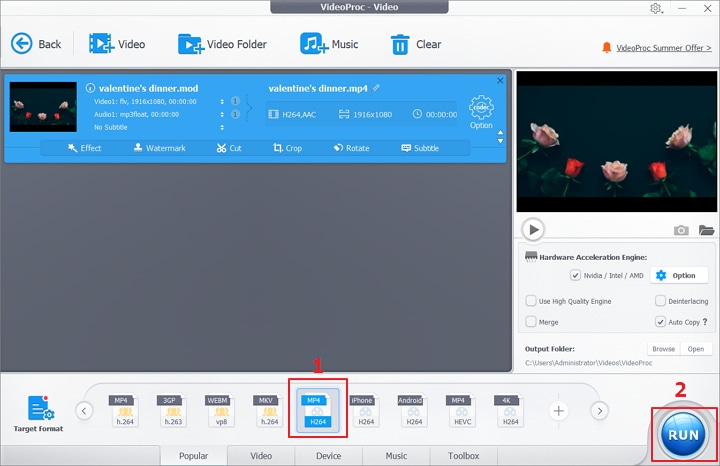Start conversion with RUN button
720x466 pixels.
[x=683, y=434]
